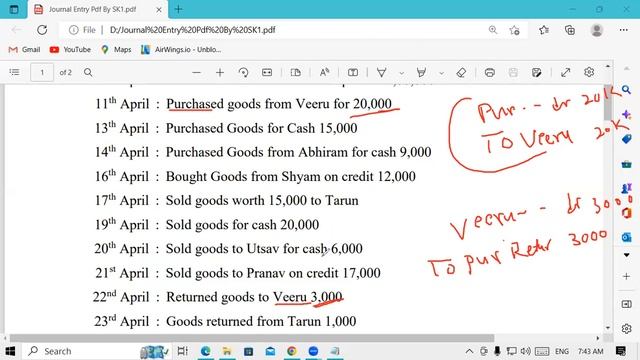The image size is (640, 360).
Task: Zoom in the PDF with plus
Action: point(220,73)
